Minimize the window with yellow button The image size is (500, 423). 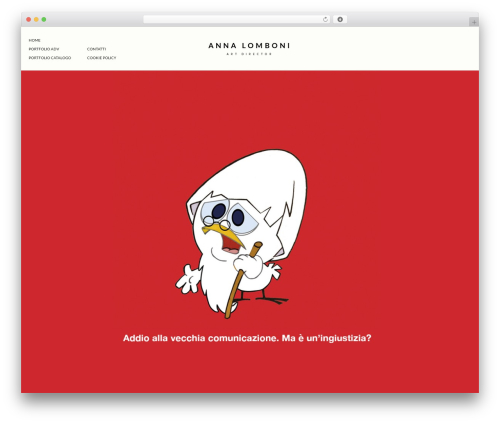click(x=36, y=19)
